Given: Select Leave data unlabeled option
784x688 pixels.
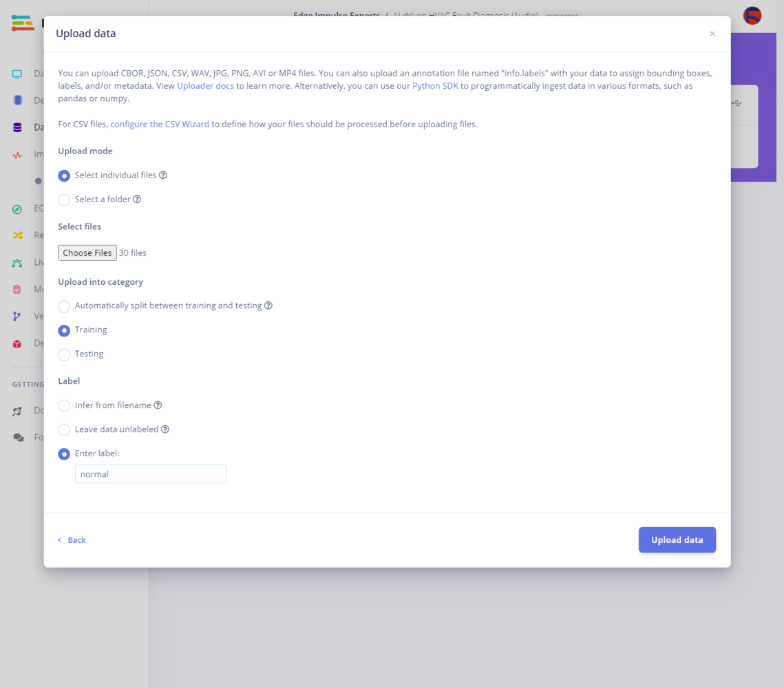Looking at the screenshot, I should [x=64, y=430].
